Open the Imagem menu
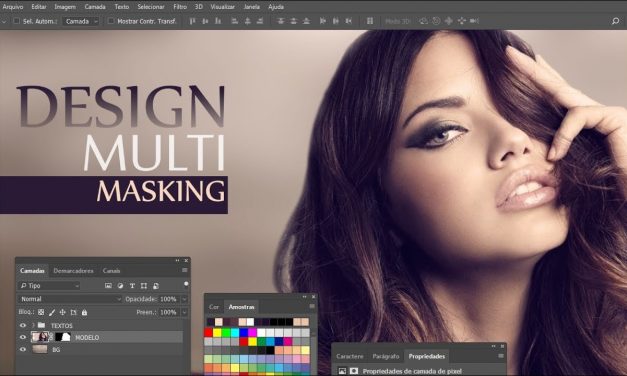This screenshot has height=376, width=627. point(65,7)
